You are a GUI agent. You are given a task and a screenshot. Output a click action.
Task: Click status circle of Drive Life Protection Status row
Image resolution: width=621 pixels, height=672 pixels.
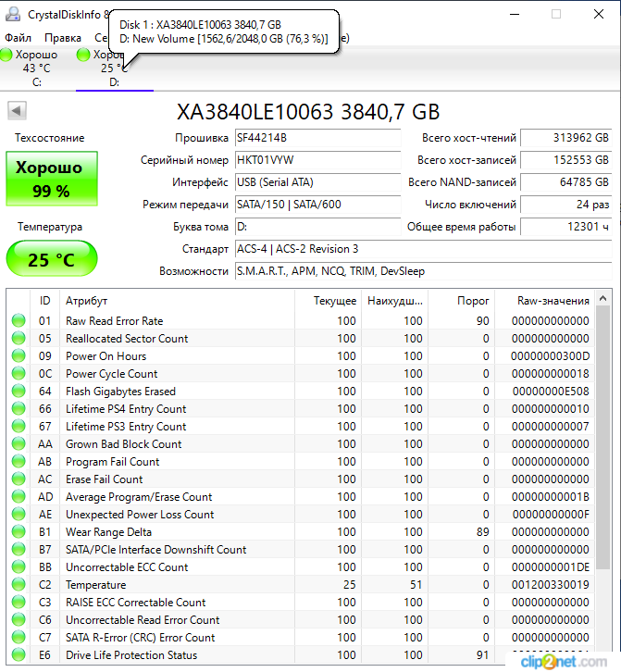pos(19,654)
